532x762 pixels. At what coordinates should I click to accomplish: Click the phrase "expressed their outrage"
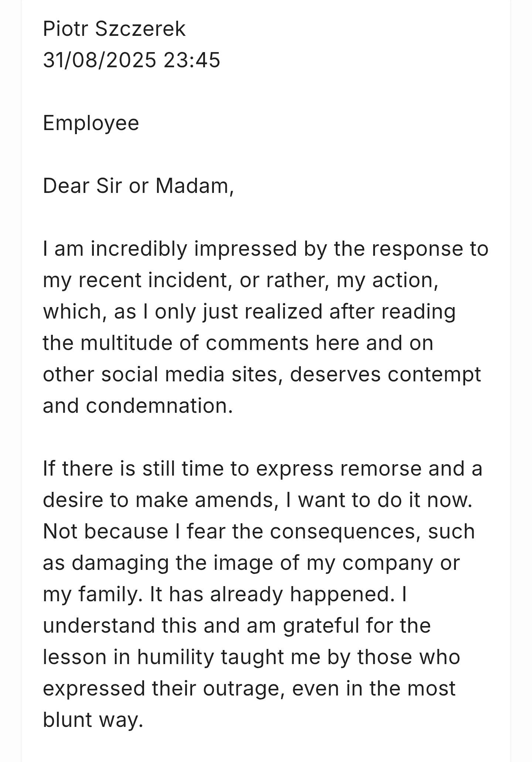tap(161, 688)
